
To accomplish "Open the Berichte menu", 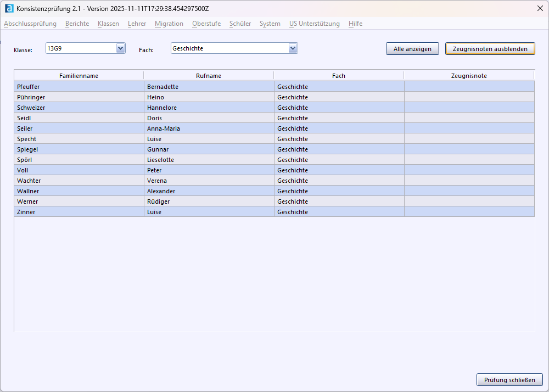I will [77, 24].
